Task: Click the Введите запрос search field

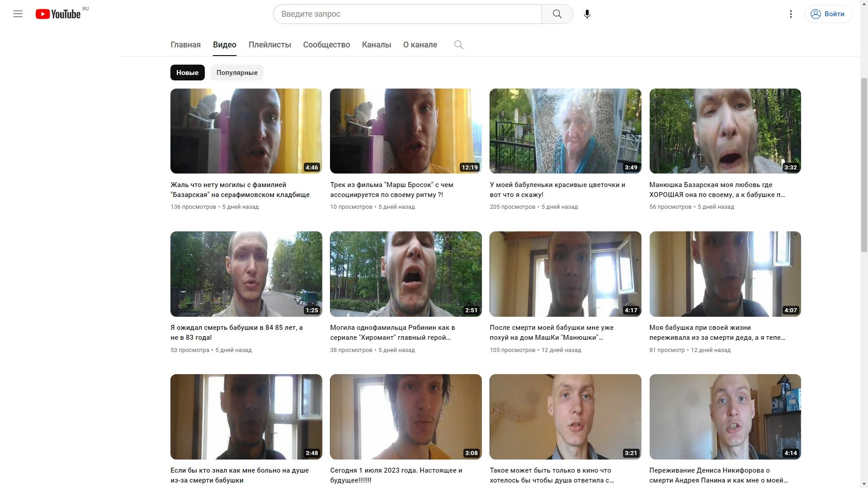Action: pos(407,14)
